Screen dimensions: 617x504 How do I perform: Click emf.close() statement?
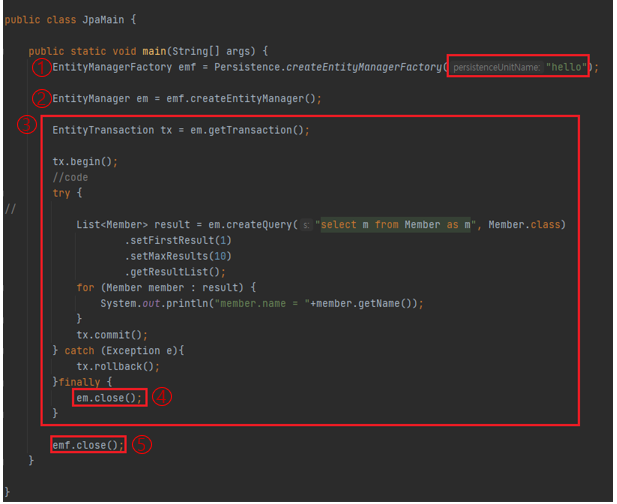point(88,445)
